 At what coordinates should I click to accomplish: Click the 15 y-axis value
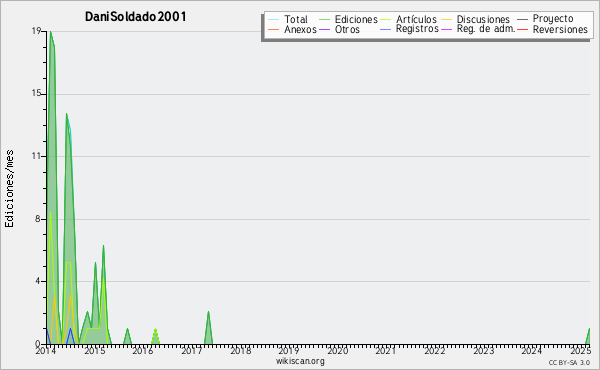point(36,94)
